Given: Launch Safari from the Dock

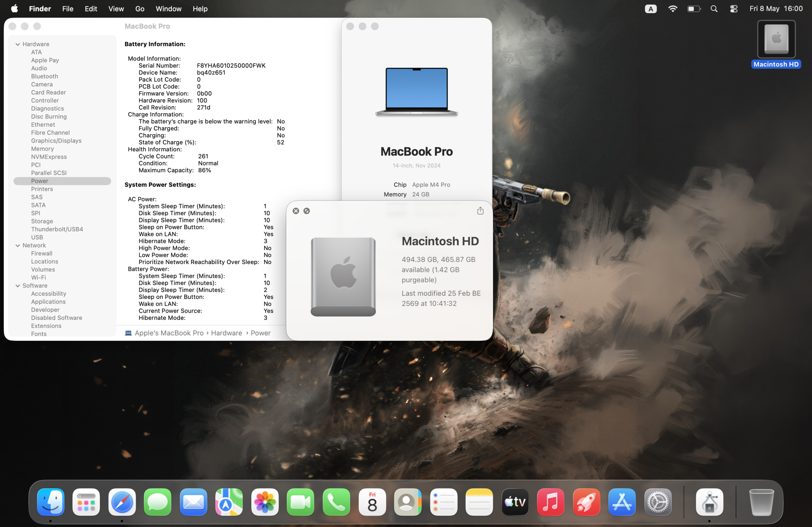Looking at the screenshot, I should click(122, 502).
